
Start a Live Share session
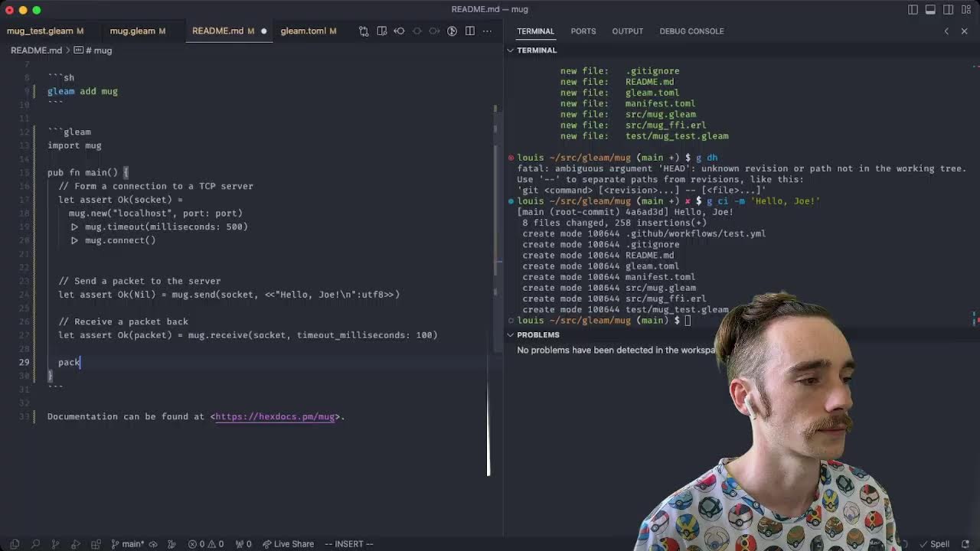tap(288, 544)
